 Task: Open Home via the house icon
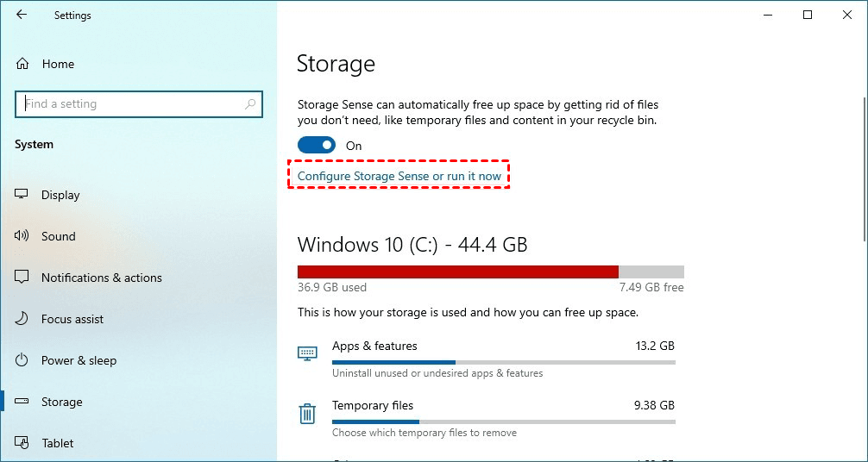[x=22, y=64]
